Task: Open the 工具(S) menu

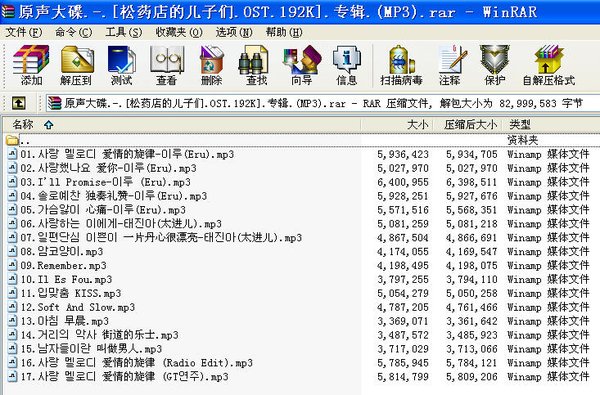Action: click(x=124, y=32)
